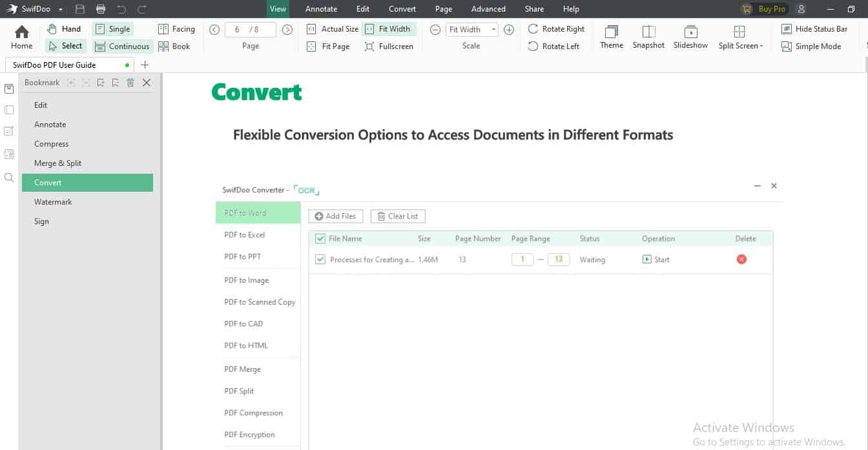Rotate the page left
868x450 pixels.
(553, 46)
